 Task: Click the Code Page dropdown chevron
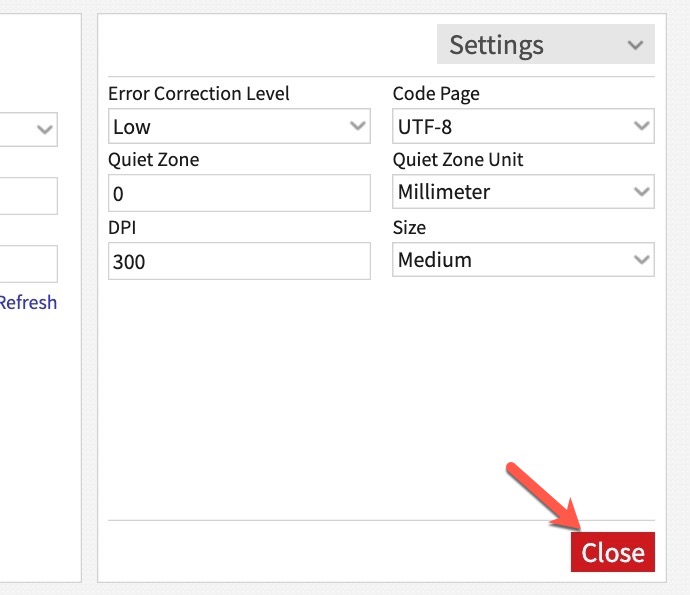(x=642, y=127)
